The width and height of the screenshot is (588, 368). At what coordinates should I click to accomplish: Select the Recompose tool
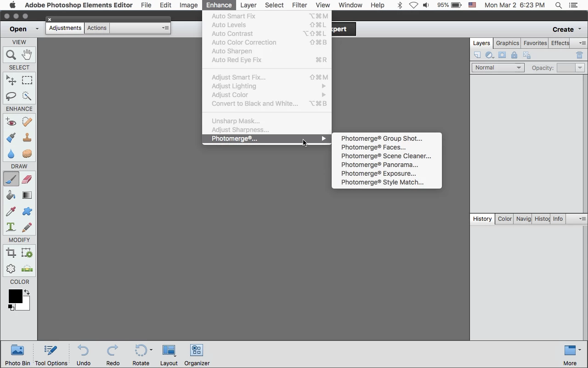coord(27,253)
